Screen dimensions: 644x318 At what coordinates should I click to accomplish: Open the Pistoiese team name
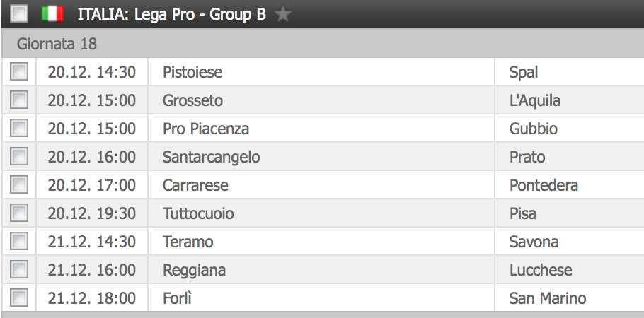click(193, 72)
